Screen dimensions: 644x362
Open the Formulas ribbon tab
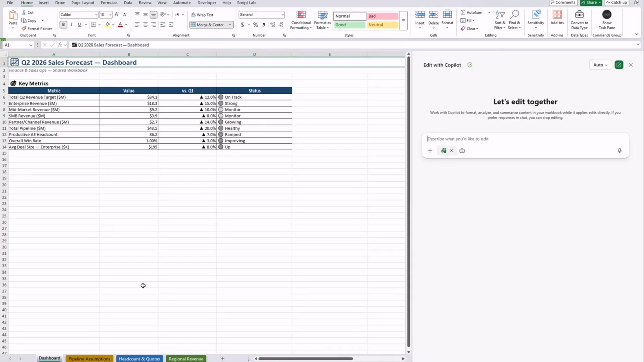[109, 3]
